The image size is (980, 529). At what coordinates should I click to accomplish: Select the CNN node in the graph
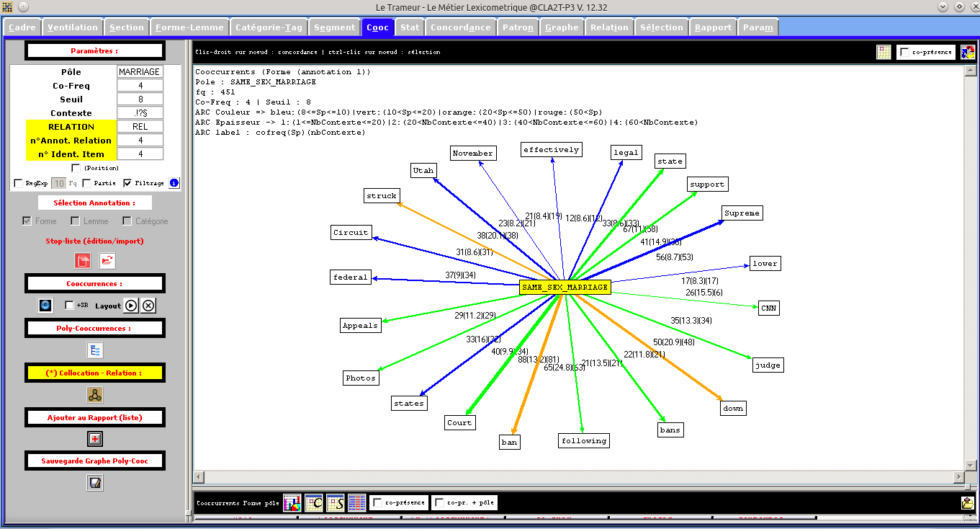769,308
